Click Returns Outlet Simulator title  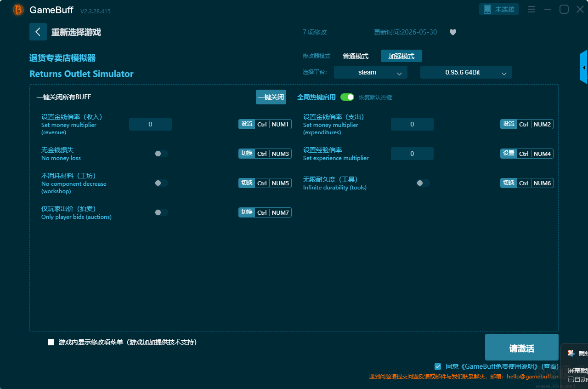(81, 74)
